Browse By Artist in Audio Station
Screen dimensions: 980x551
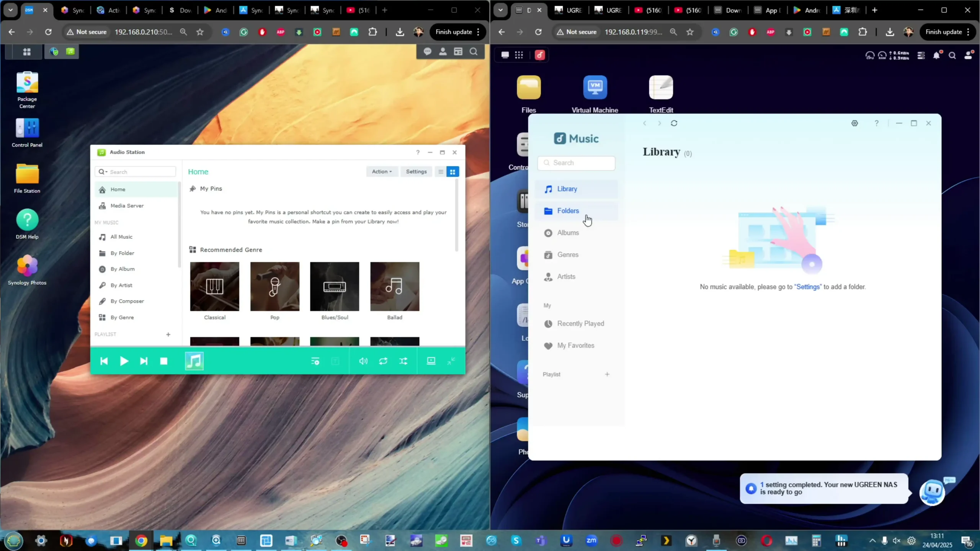click(x=136, y=285)
